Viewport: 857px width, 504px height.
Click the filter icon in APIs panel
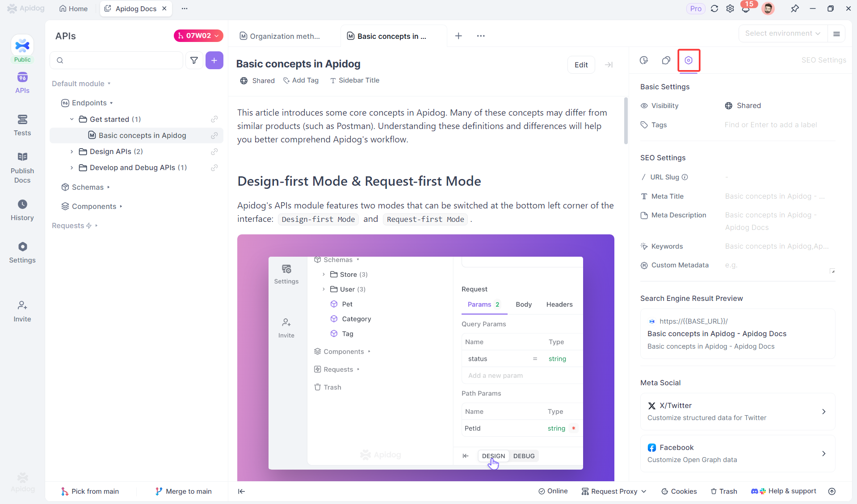194,60
